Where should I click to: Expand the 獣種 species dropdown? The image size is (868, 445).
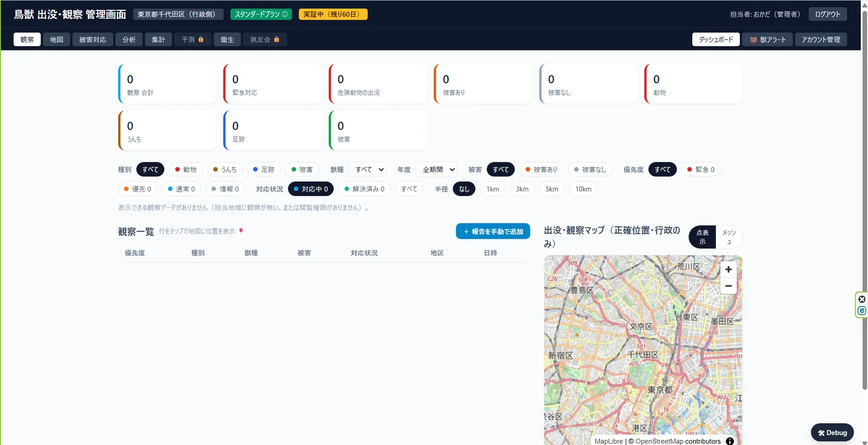(x=367, y=169)
